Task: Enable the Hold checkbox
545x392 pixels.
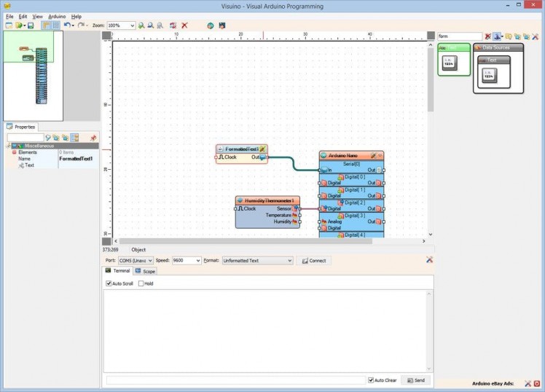Action: pos(141,283)
